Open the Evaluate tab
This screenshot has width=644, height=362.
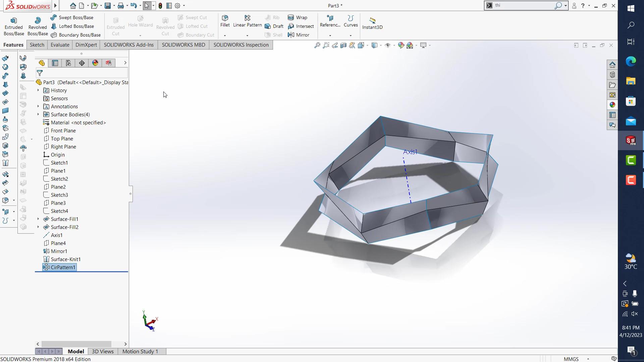click(x=60, y=45)
